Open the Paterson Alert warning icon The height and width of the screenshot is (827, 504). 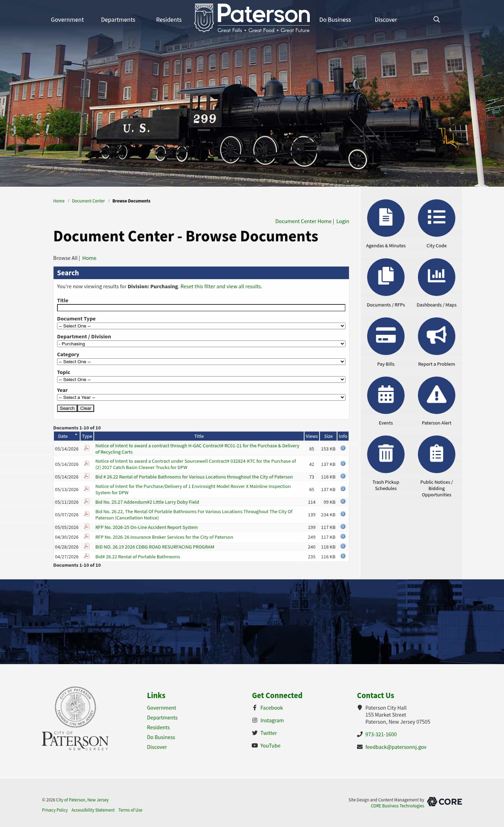(x=436, y=395)
